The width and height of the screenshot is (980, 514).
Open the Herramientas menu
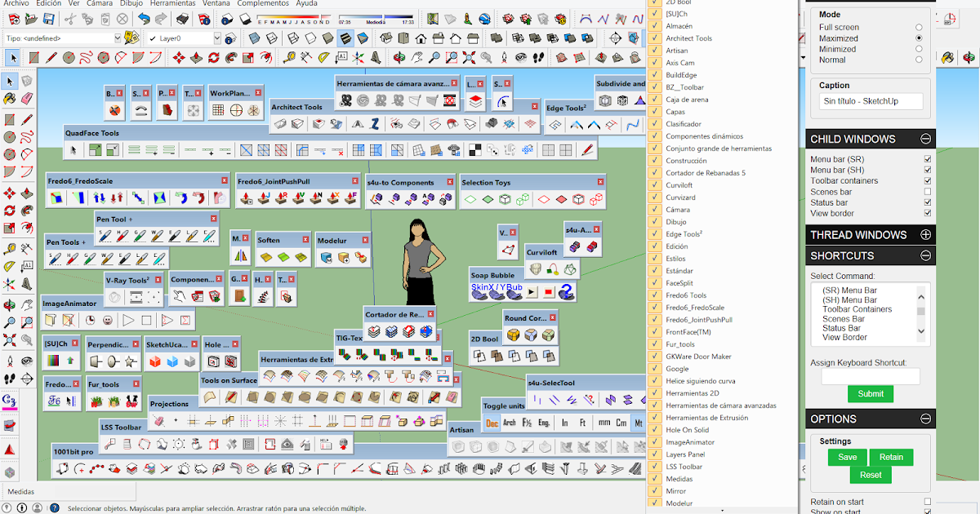pos(172,3)
